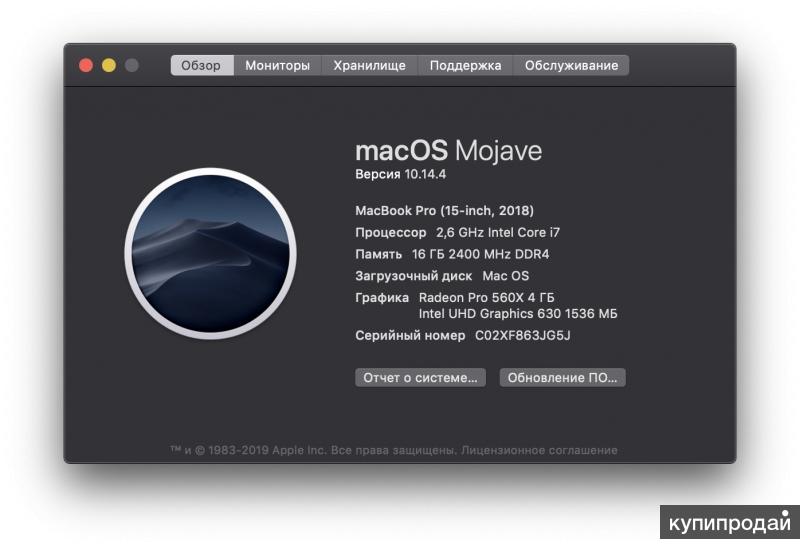
Task: Click the 2,6 GHz Intel Core i7 value
Action: pyautogui.click(x=498, y=233)
